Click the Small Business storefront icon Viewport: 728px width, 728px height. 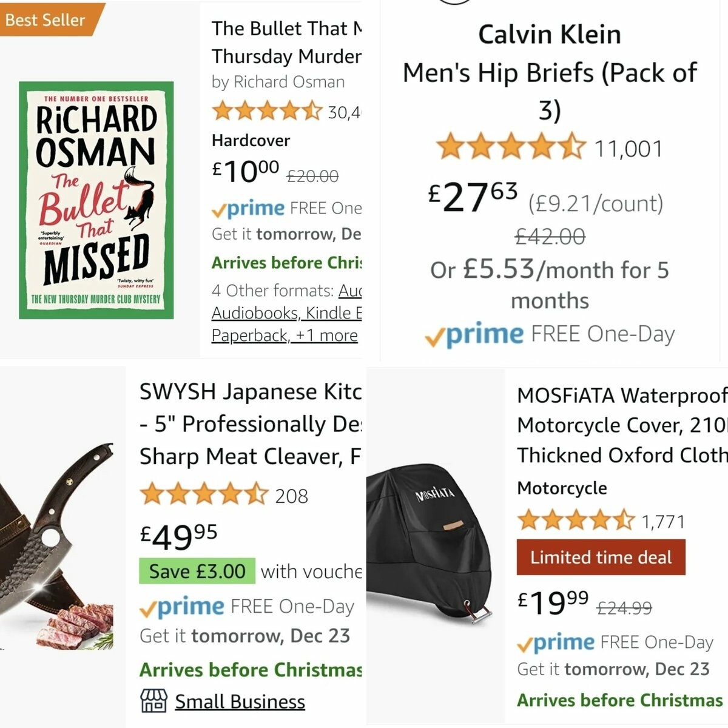[x=153, y=701]
